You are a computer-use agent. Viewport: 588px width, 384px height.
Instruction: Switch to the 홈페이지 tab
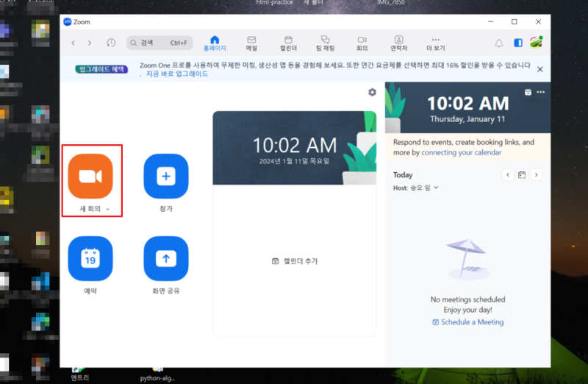coord(215,43)
